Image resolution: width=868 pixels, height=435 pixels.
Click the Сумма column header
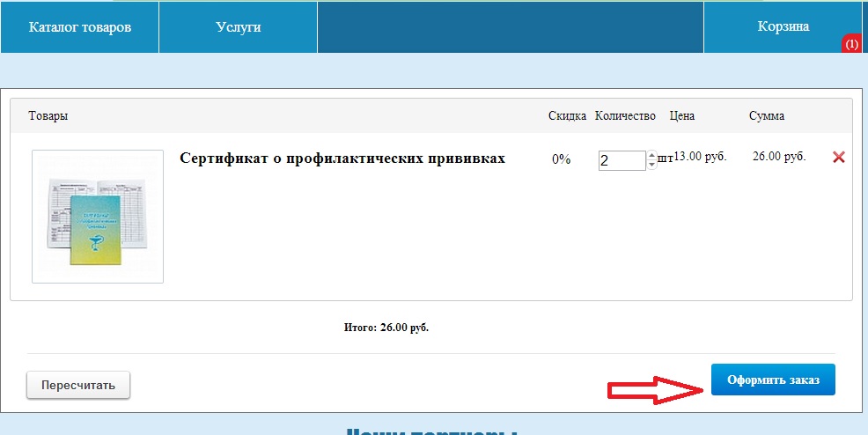[767, 115]
